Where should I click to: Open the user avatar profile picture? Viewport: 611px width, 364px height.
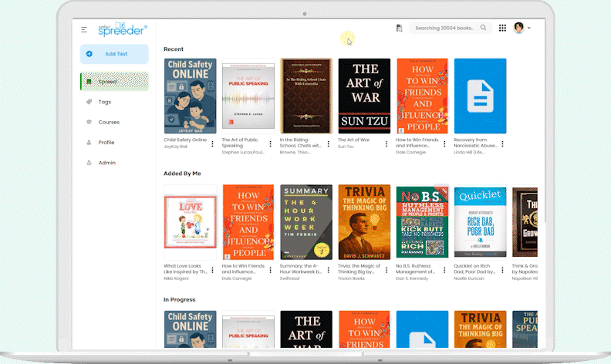[x=518, y=28]
